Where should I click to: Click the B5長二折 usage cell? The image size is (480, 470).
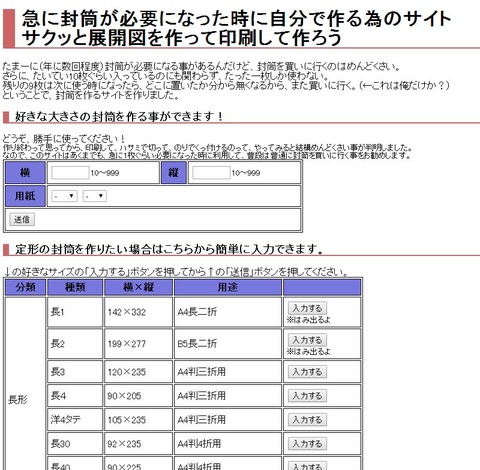point(228,344)
